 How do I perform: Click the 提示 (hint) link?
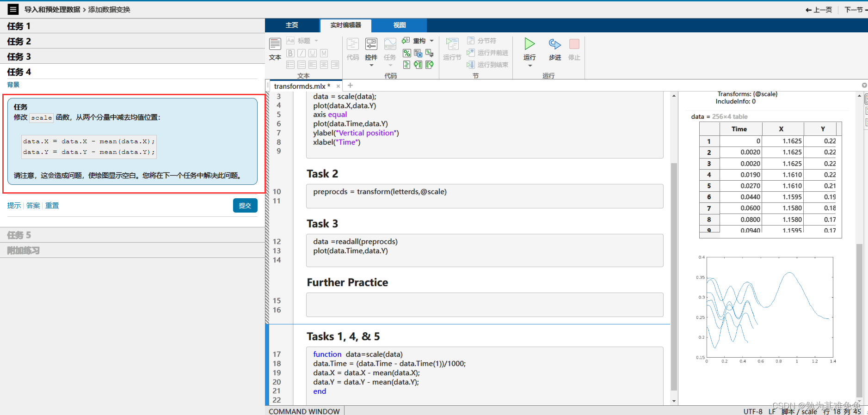coord(14,205)
